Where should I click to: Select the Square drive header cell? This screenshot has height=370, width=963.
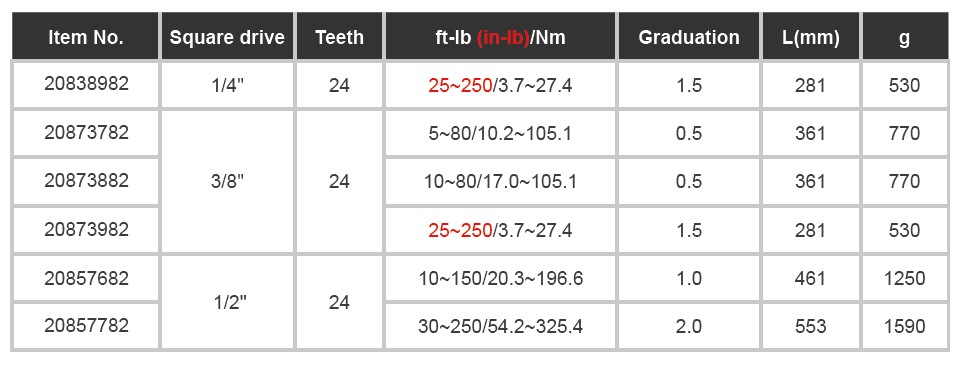pos(227,37)
